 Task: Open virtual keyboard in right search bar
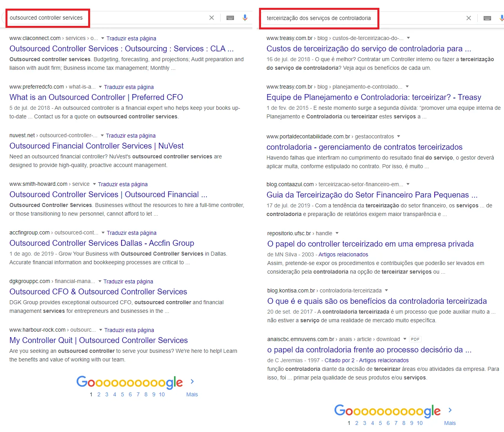[x=488, y=18]
